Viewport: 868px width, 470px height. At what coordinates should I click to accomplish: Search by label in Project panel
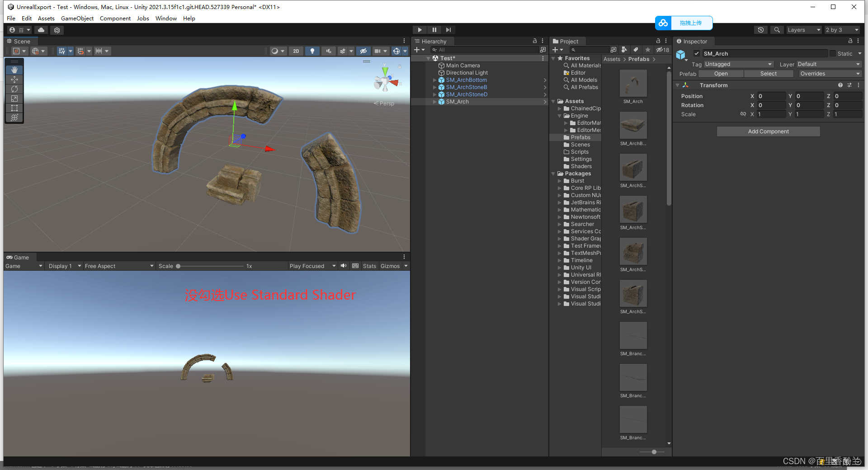tap(636, 50)
